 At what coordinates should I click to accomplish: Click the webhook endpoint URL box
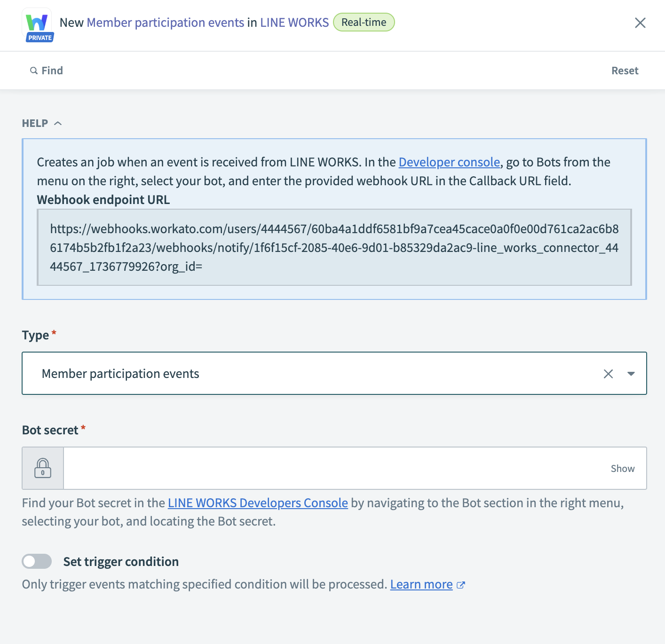pyautogui.click(x=334, y=247)
